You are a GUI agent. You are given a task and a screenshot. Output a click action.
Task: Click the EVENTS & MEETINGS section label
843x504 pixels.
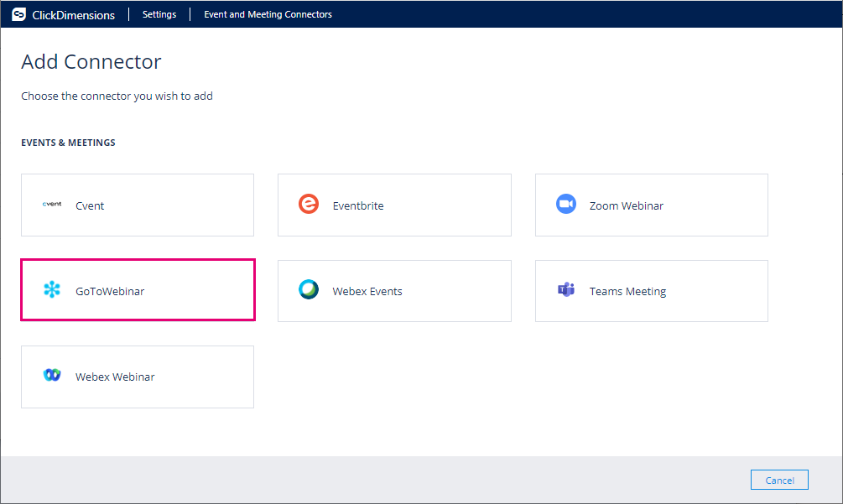(x=68, y=143)
